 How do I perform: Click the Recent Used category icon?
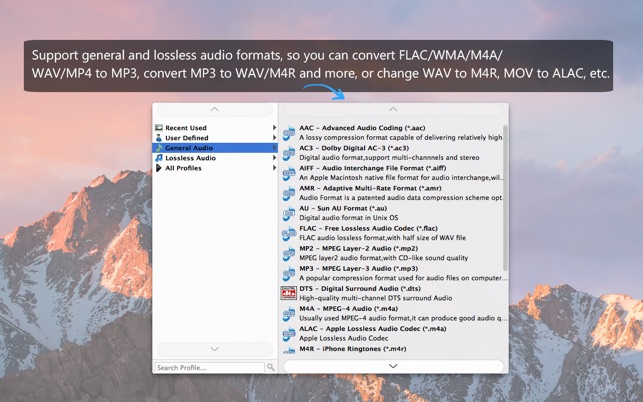pos(159,128)
